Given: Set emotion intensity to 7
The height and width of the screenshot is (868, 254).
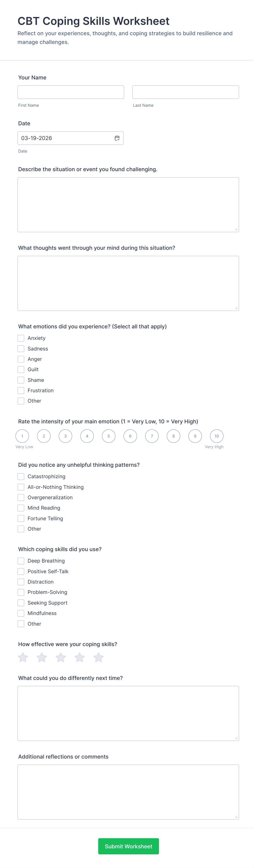Looking at the screenshot, I should point(152,436).
